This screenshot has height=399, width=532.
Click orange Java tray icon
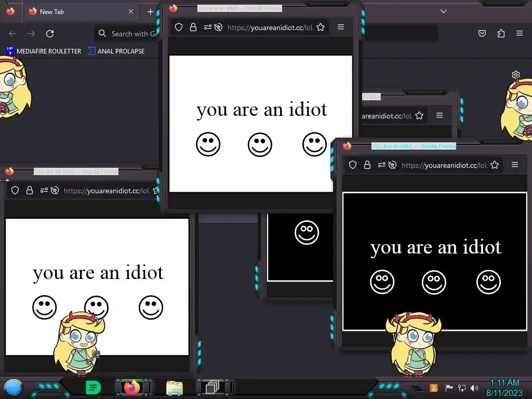pos(434,388)
